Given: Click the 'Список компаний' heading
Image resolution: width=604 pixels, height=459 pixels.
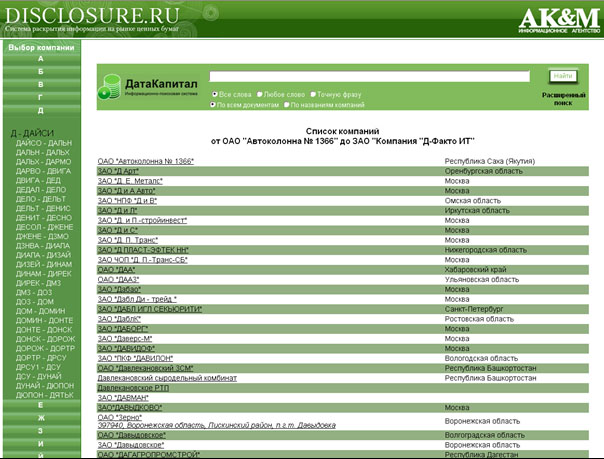Looking at the screenshot, I should 342,131.
